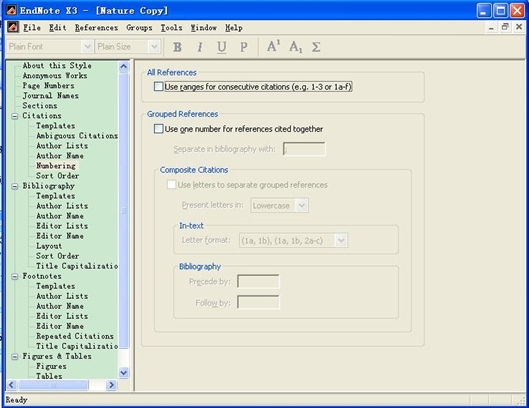Insert Symbol using the sigma icon
Image resolution: width=529 pixels, height=408 pixels.
pos(316,47)
